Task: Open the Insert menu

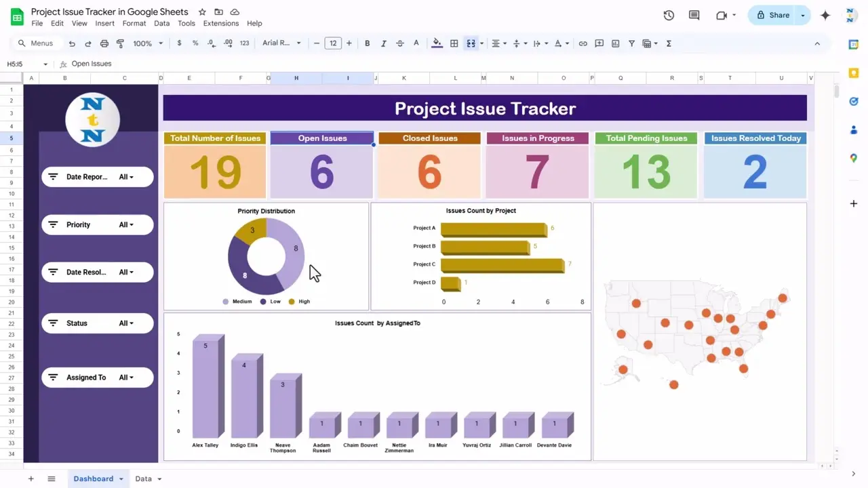Action: click(x=105, y=23)
